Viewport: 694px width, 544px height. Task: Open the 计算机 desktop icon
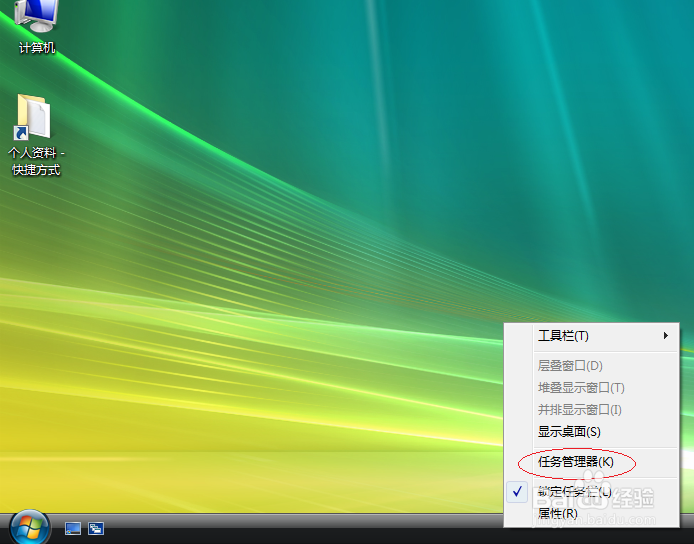pos(36,27)
